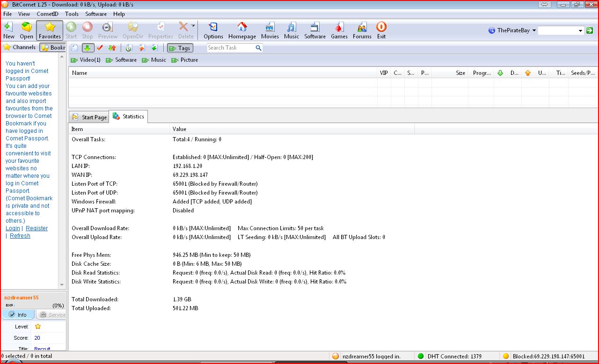
Task: Open the Software channel icon
Action: [315, 30]
